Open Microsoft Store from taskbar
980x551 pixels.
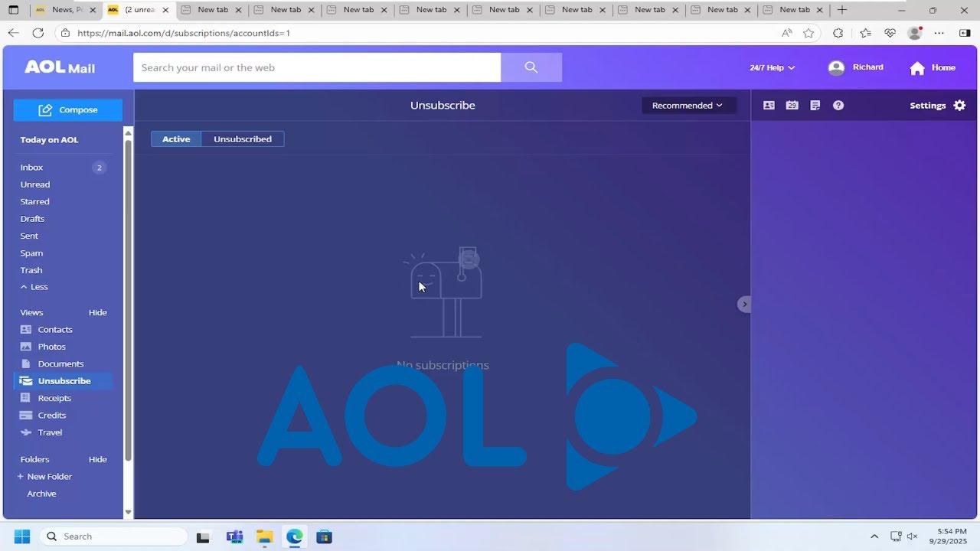324,536
